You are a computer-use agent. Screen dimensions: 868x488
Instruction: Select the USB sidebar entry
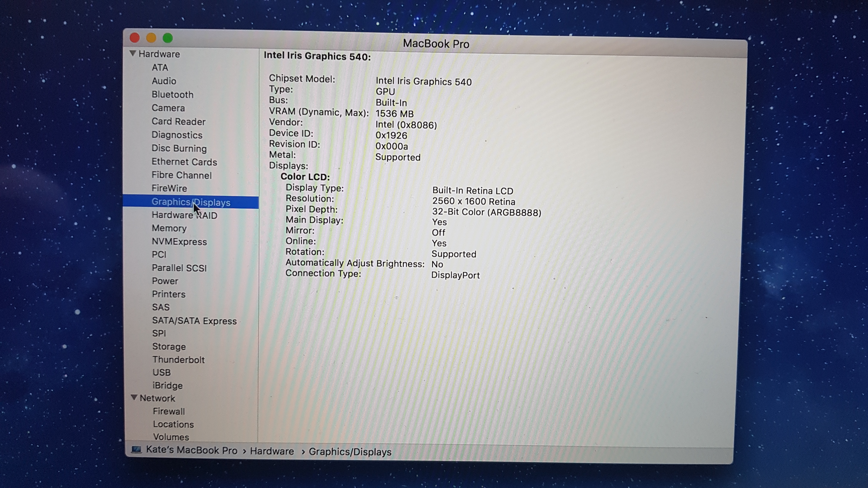pos(161,372)
